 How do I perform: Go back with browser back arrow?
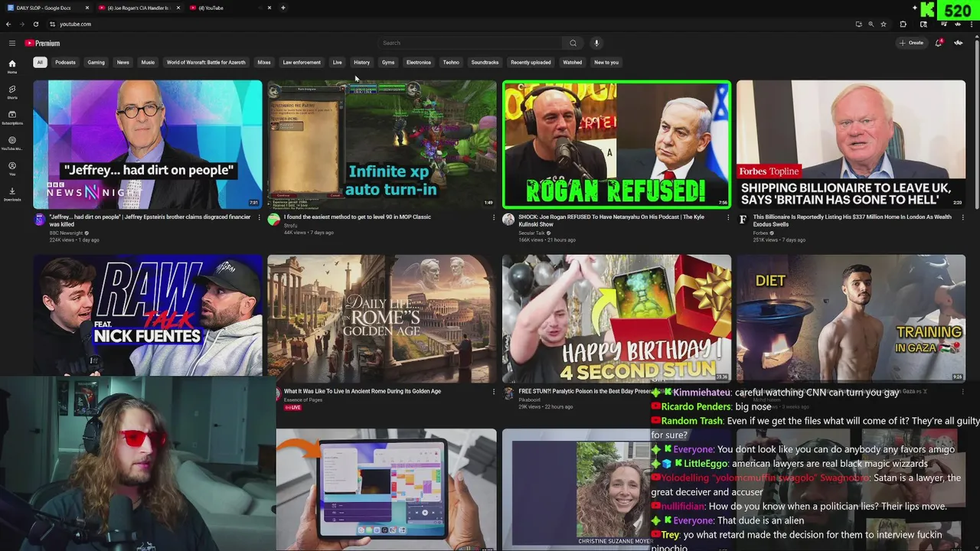[x=9, y=24]
